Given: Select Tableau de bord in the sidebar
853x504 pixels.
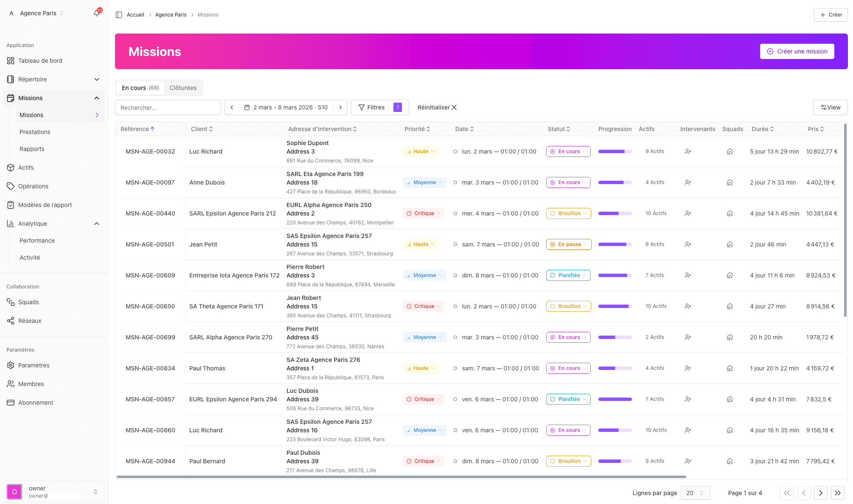Looking at the screenshot, I should tap(40, 61).
